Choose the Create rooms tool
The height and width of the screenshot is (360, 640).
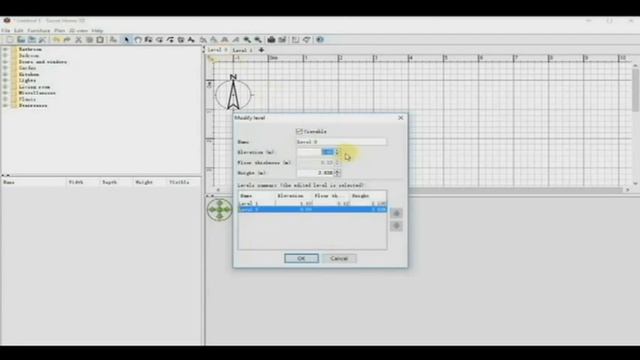tap(160, 40)
